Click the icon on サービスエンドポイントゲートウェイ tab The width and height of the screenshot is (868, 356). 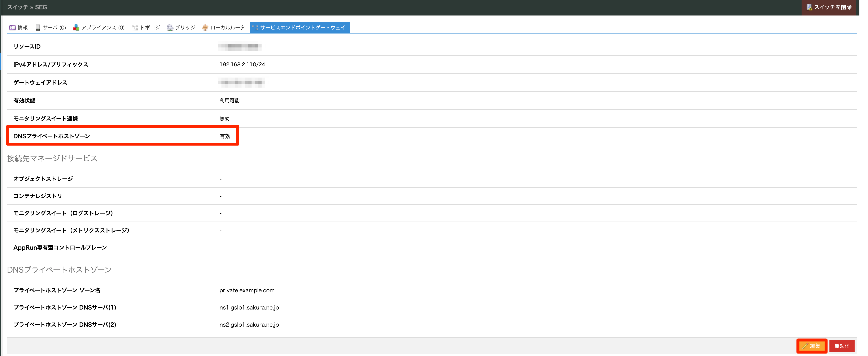(255, 28)
